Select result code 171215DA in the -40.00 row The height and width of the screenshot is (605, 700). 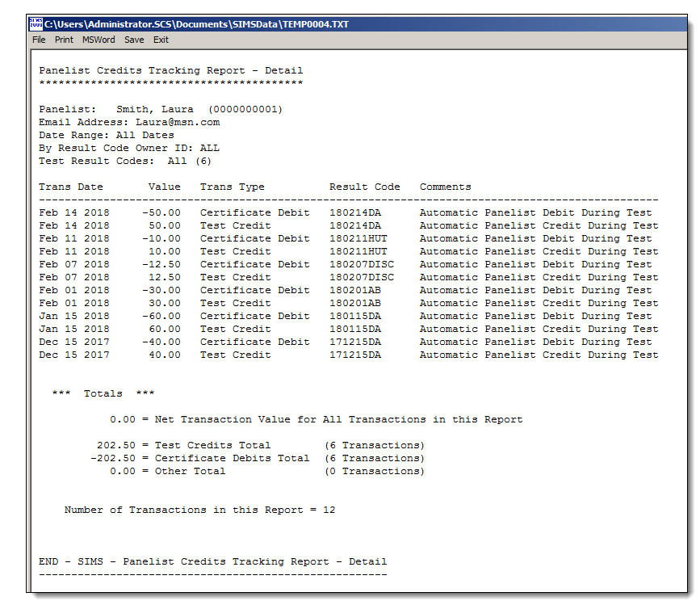(355, 342)
